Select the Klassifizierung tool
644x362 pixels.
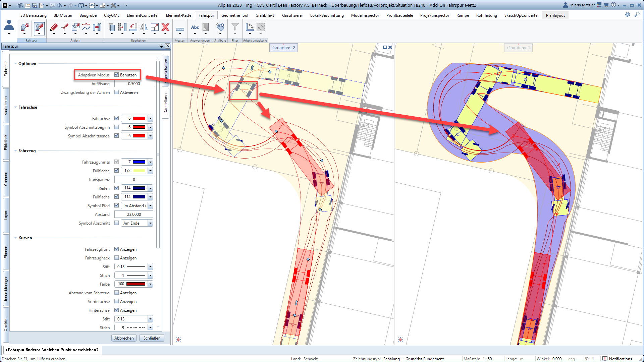point(291,15)
